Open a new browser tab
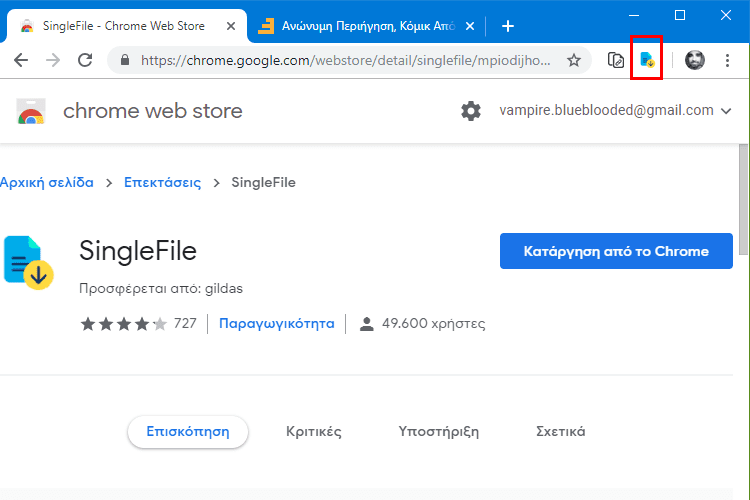This screenshot has height=500, width=750. click(x=507, y=26)
